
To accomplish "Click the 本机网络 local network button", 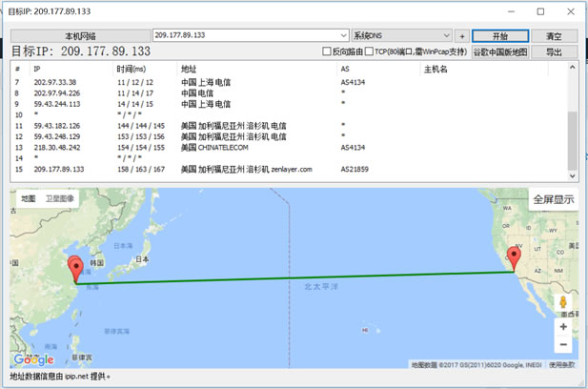I will [80, 35].
